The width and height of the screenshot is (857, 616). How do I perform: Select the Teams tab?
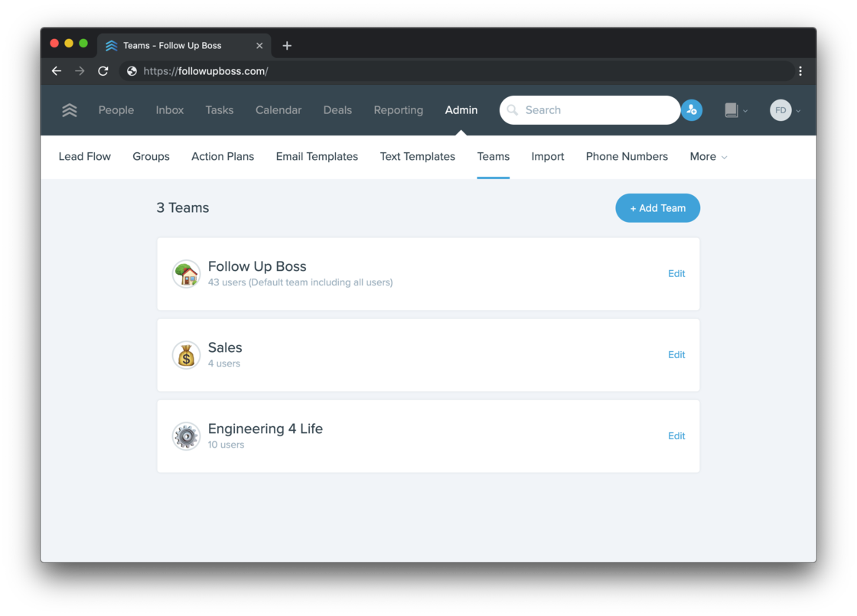pyautogui.click(x=493, y=157)
